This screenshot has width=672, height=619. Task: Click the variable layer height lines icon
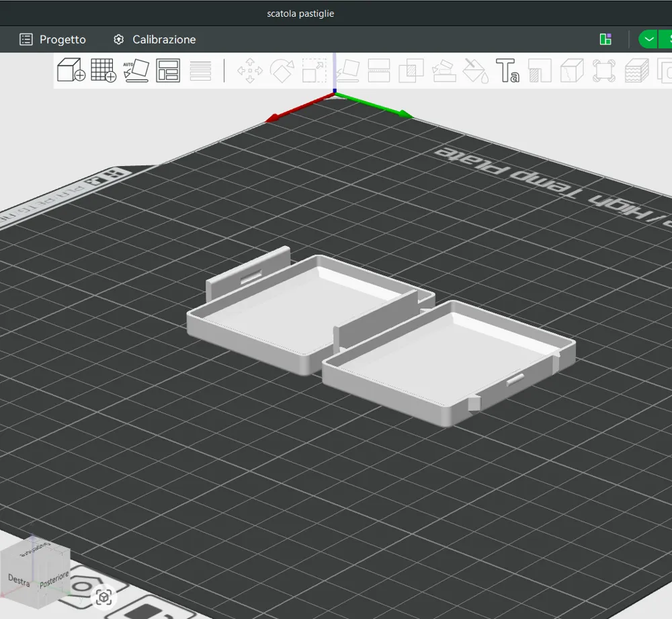point(200,71)
